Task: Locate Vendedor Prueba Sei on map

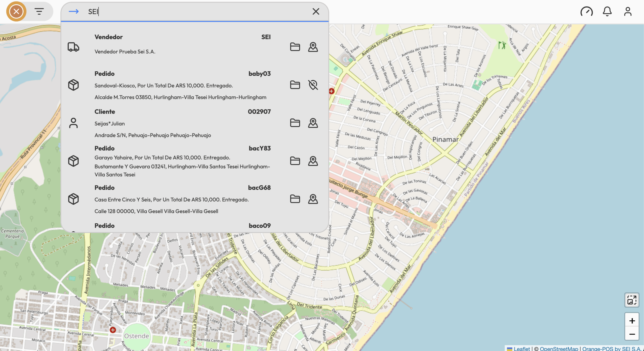Action: coord(313,47)
